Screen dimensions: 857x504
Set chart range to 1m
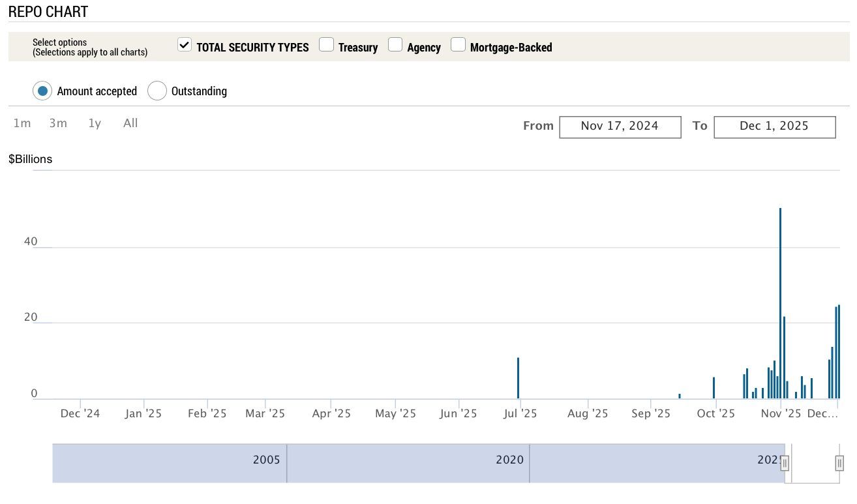[22, 123]
